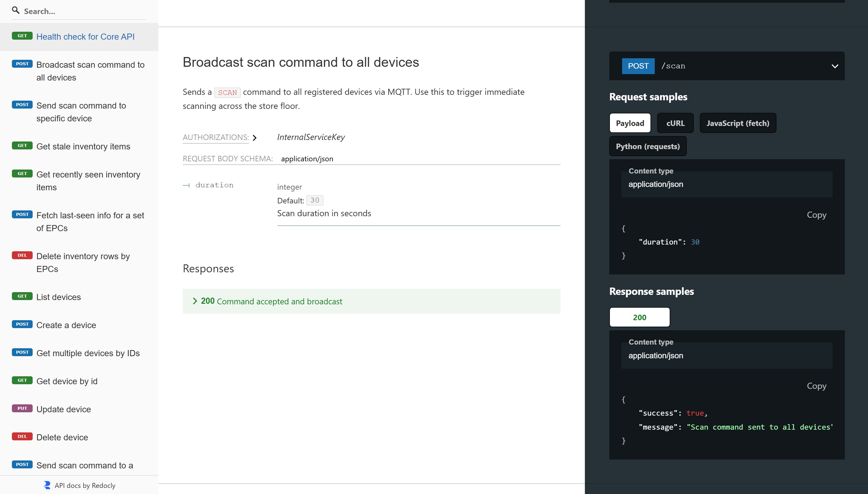Follow API docs by Redocly link
The image size is (868, 494).
tap(85, 485)
